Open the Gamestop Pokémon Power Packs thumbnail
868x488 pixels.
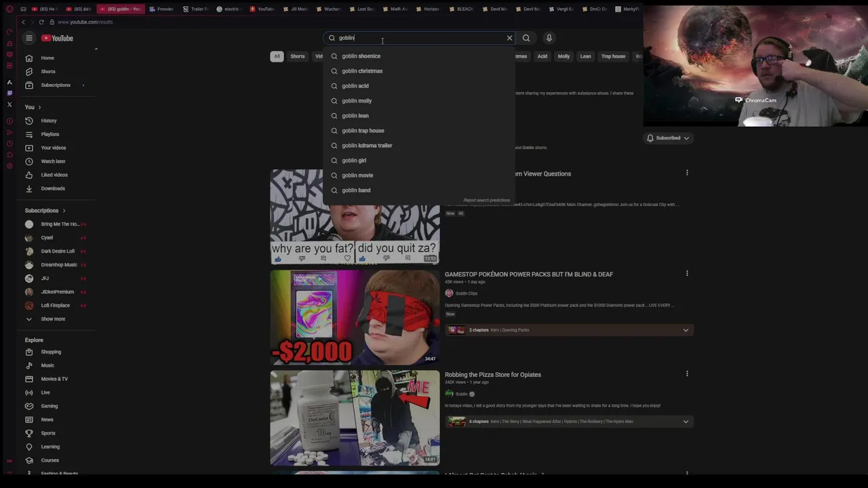tap(355, 317)
